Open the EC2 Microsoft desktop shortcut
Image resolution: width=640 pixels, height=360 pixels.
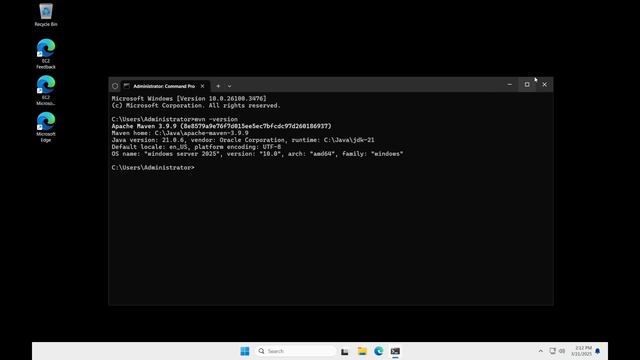point(46,90)
